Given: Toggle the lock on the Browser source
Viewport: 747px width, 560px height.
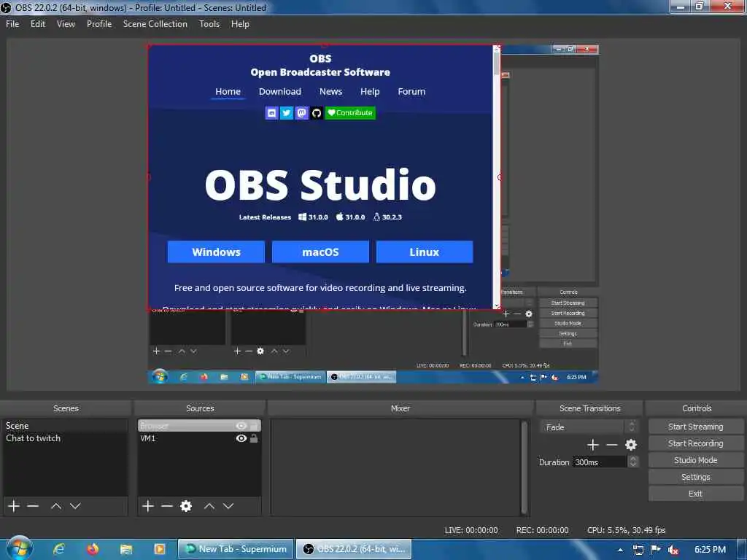Looking at the screenshot, I should coord(254,426).
